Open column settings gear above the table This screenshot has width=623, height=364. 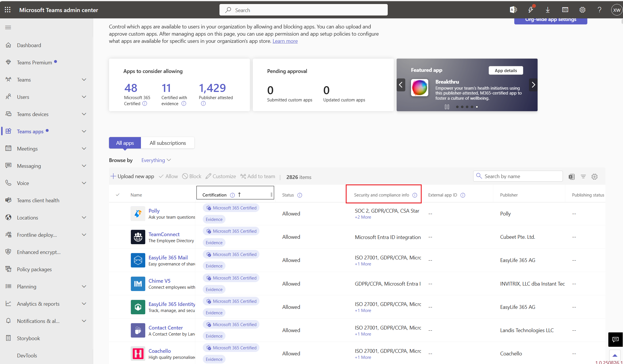pyautogui.click(x=595, y=176)
